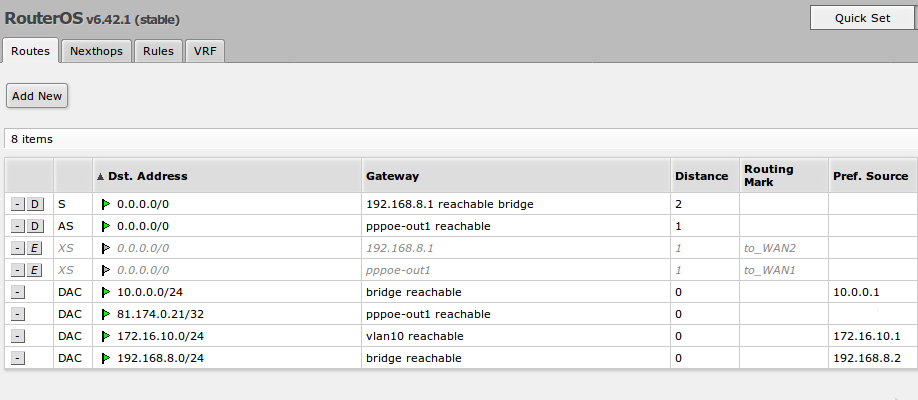The width and height of the screenshot is (918, 400).
Task: Click remove button for 81.174.0.21/32 route
Action: point(18,314)
